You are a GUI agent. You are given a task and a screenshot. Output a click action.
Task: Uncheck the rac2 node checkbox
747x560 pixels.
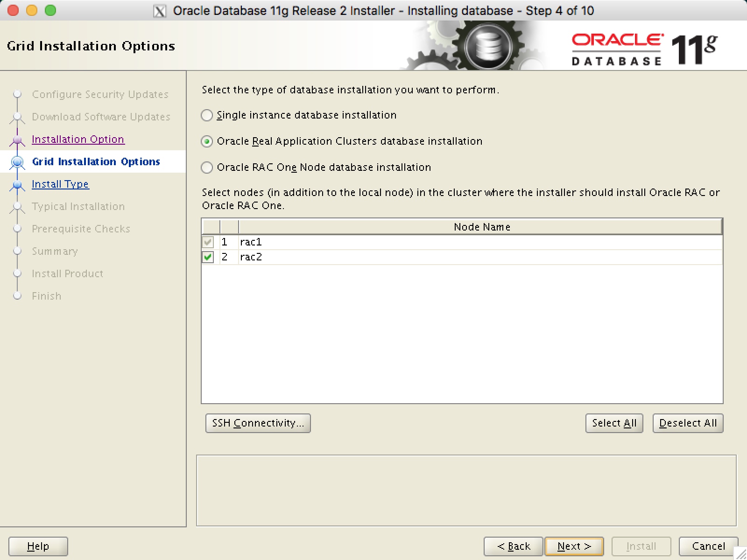[x=208, y=257]
